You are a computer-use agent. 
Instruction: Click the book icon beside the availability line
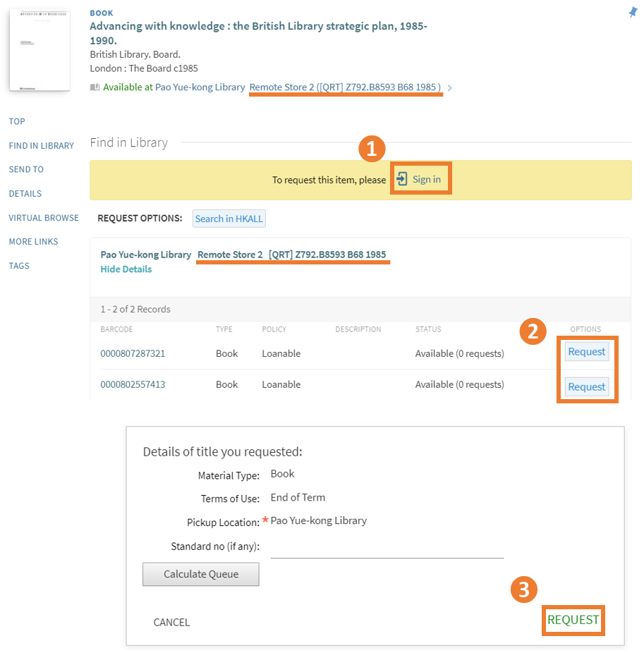[x=95, y=86]
